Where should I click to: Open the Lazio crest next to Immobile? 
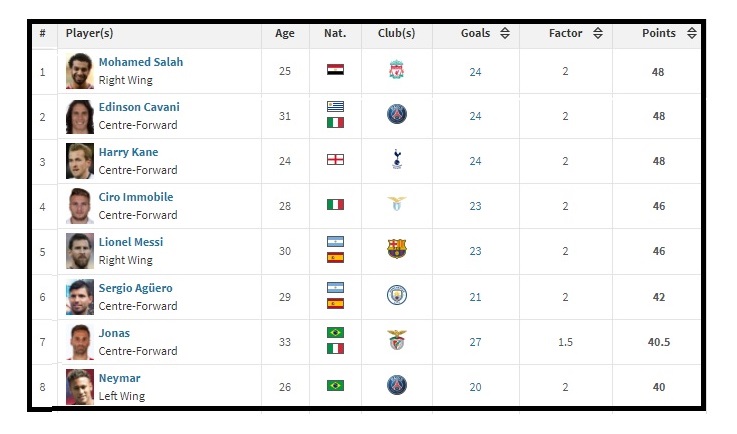397,204
